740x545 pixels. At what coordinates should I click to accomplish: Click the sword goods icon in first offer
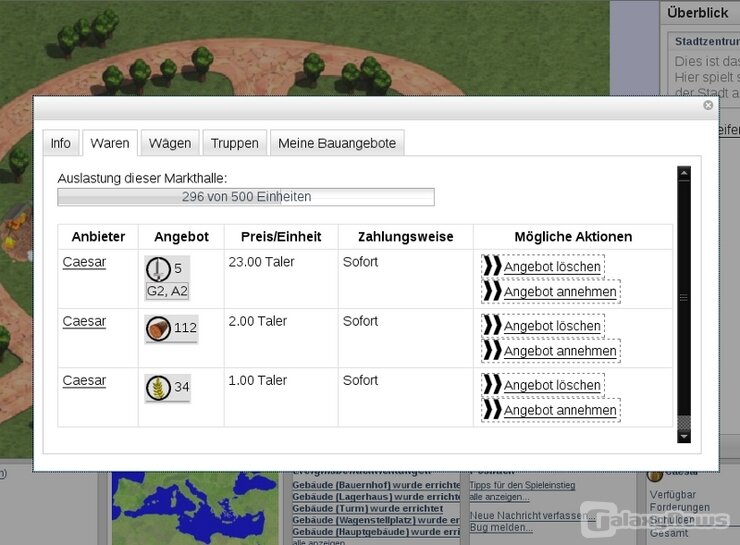tap(158, 269)
